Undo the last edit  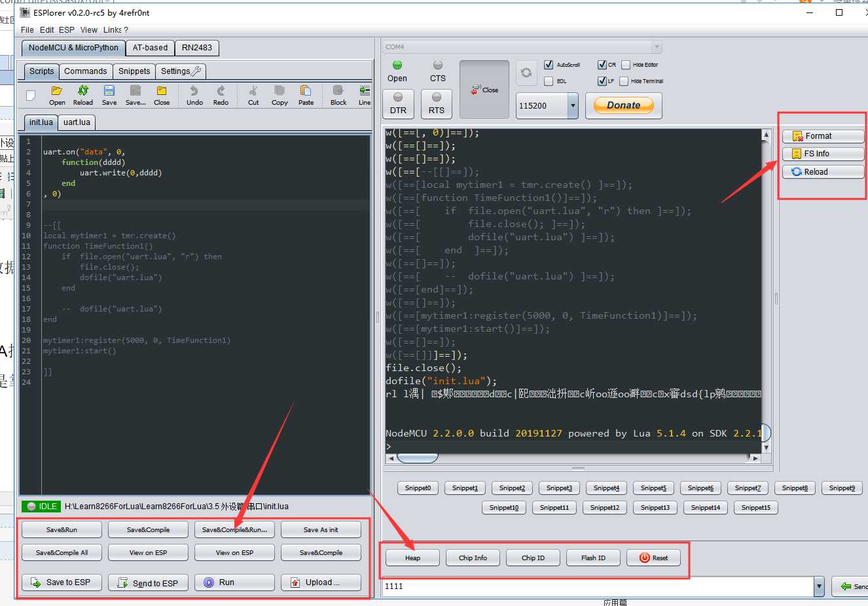pyautogui.click(x=194, y=95)
